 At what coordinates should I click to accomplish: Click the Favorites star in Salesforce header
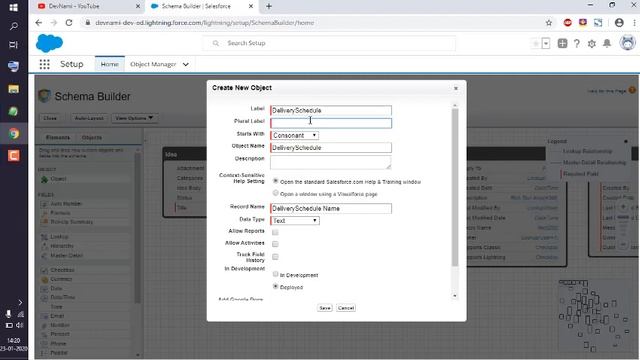(x=536, y=43)
